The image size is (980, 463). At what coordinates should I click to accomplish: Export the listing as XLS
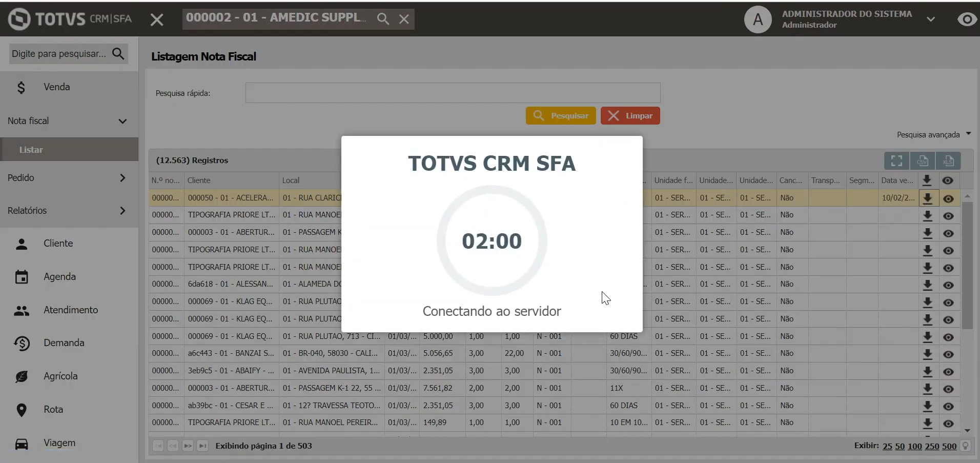point(948,160)
